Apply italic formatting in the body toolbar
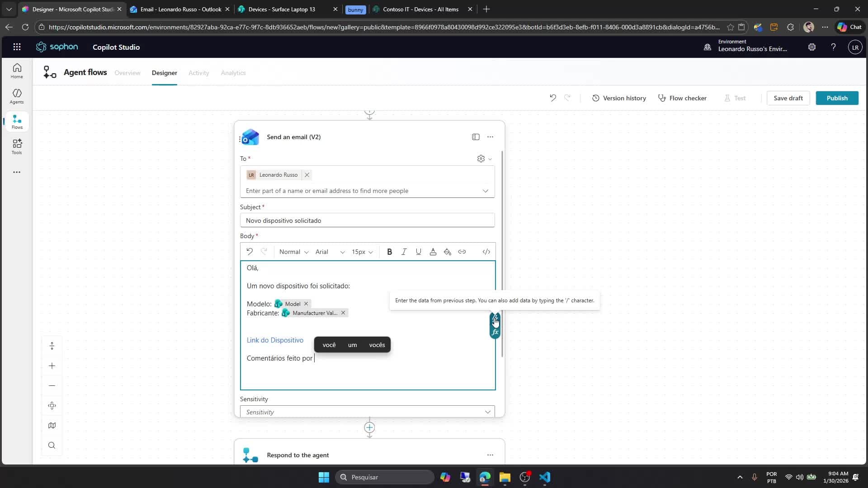Viewport: 868px width, 488px height. point(404,252)
